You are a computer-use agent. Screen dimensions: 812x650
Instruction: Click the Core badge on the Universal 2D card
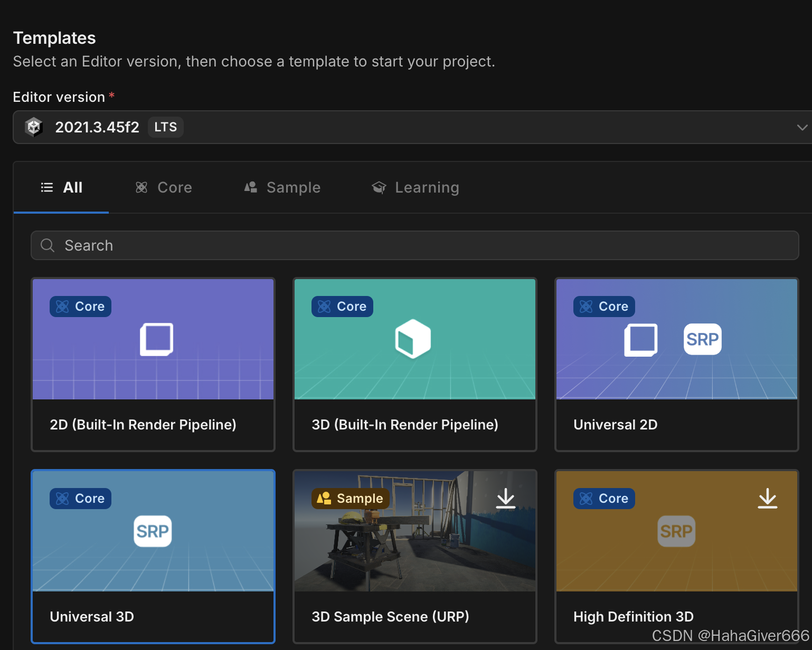[x=604, y=307]
